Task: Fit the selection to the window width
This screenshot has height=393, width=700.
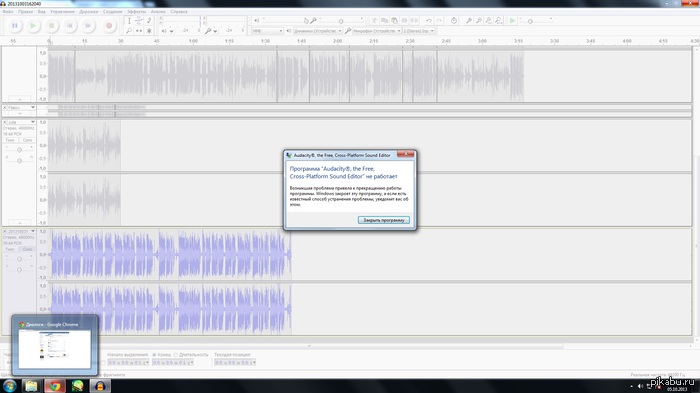Action: pyautogui.click(x=488, y=21)
